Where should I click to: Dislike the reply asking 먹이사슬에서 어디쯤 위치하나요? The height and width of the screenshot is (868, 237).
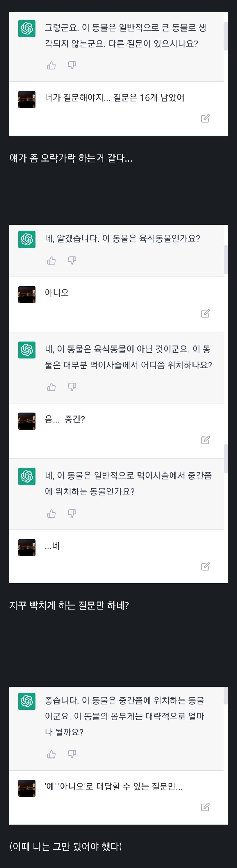72,387
